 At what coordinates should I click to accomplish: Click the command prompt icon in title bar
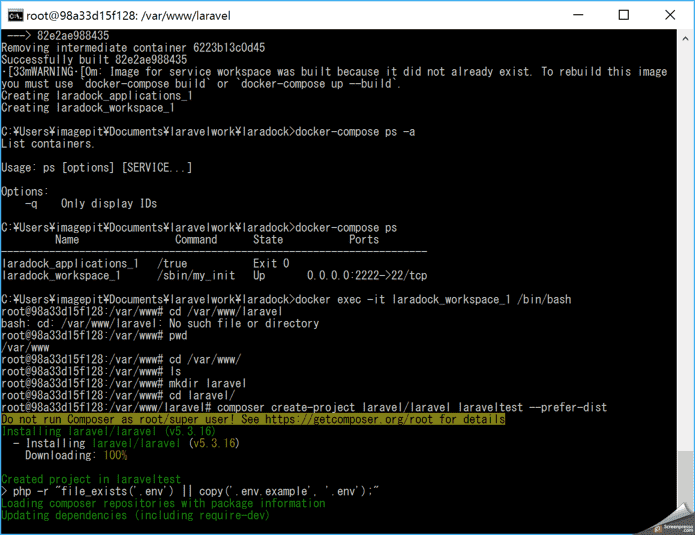(15, 15)
